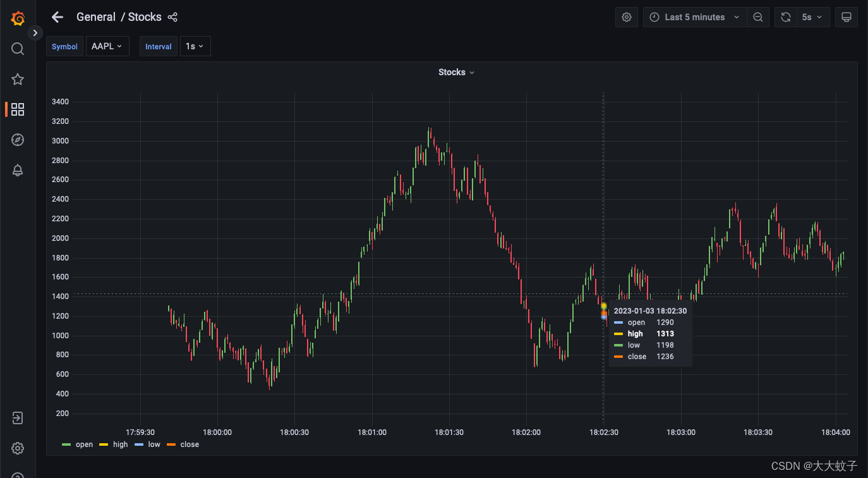Click the blue low legend color swatch
Image resolution: width=868 pixels, height=478 pixels.
139,444
